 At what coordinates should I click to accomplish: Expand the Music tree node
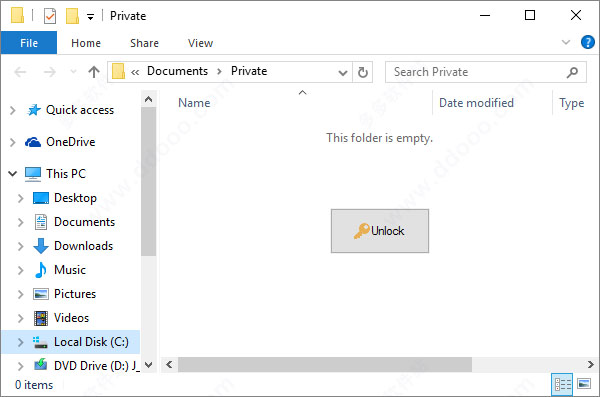(21, 270)
